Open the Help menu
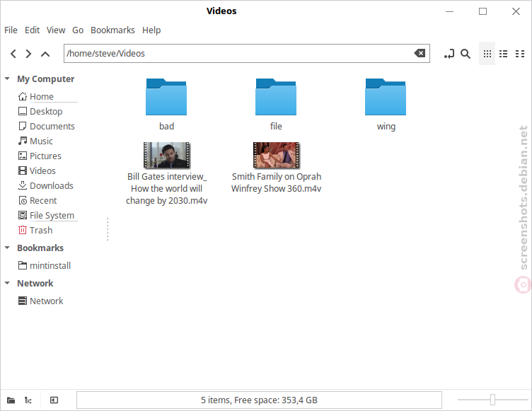The image size is (532, 411). tap(151, 30)
